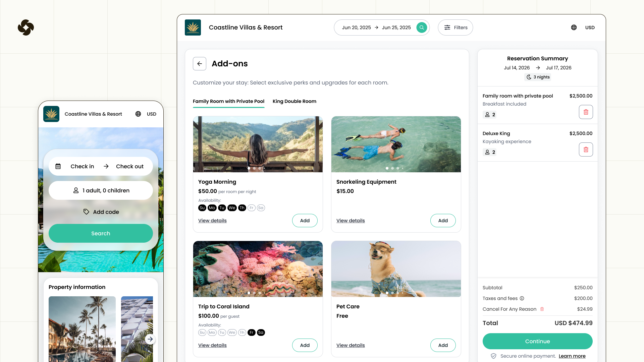Click the tag icon next to Add code
Viewport: 644px width, 362px height.
86,212
